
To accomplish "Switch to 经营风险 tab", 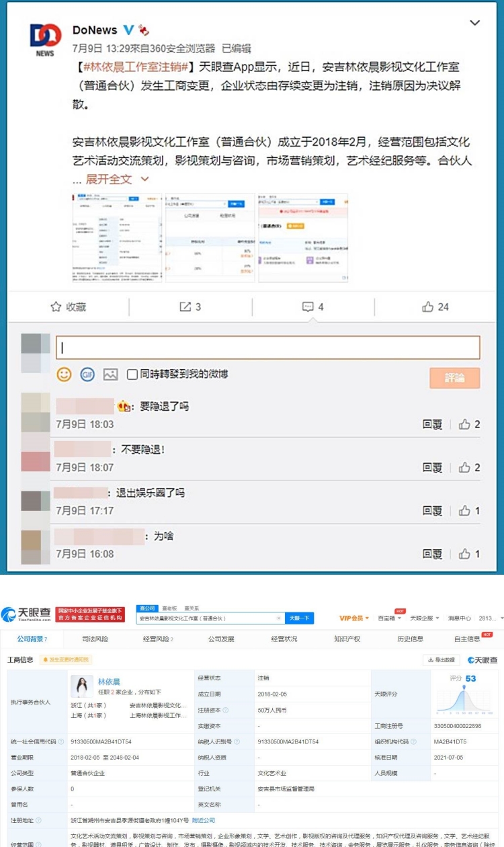I will coord(158,639).
